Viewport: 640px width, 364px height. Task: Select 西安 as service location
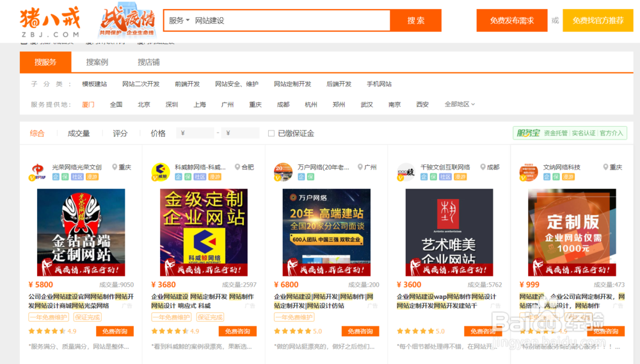(422, 104)
